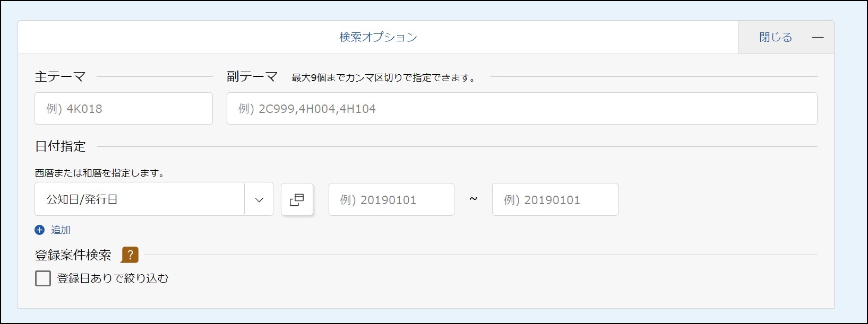Click the 追加 link to add date row
868x324 pixels.
[x=61, y=230]
